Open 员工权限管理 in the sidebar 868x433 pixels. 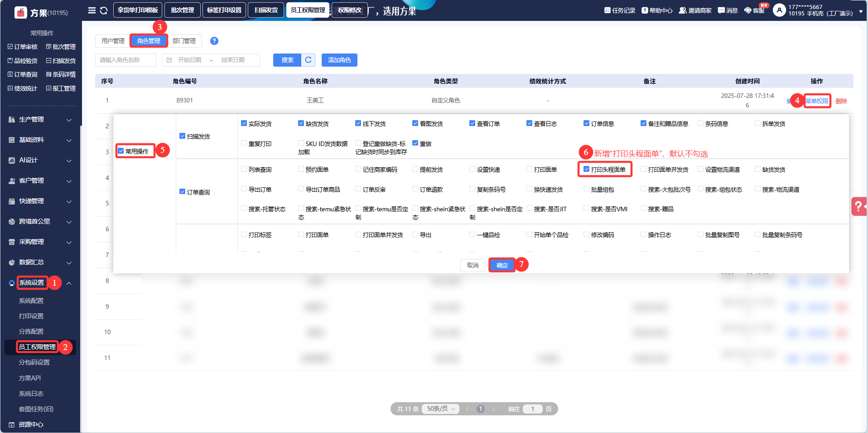[x=37, y=347]
